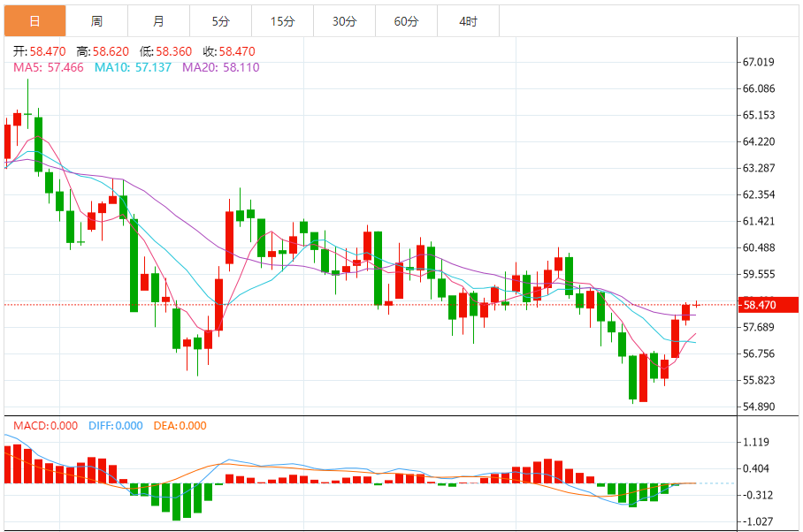
Task: Click the DIFF:0.000 indicator label
Action: pos(115,426)
